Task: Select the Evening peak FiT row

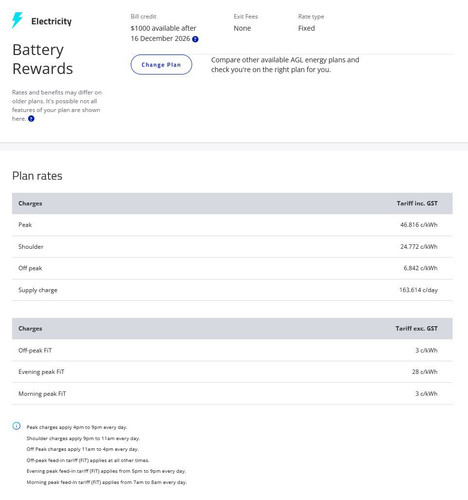Action: tap(232, 372)
